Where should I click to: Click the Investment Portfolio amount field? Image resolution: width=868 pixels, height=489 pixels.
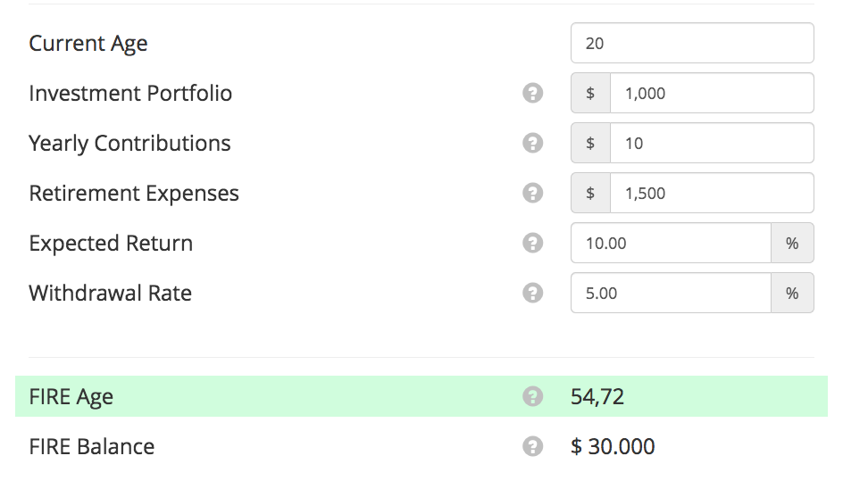coord(711,93)
